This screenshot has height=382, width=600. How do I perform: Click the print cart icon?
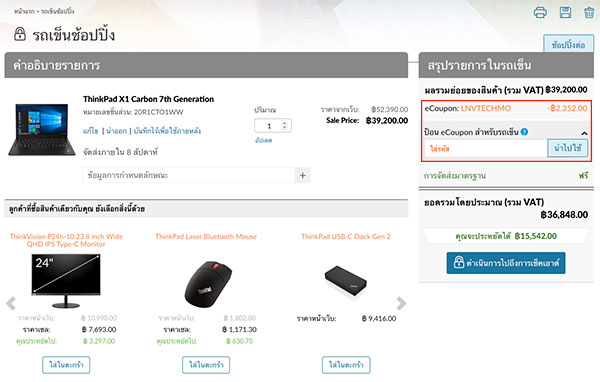540,13
